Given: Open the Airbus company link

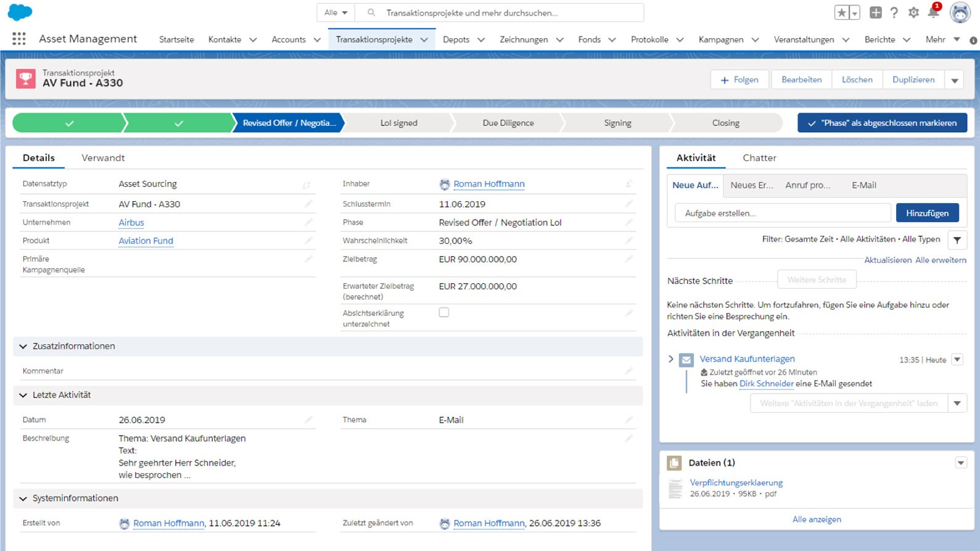Looking at the screenshot, I should (x=131, y=223).
